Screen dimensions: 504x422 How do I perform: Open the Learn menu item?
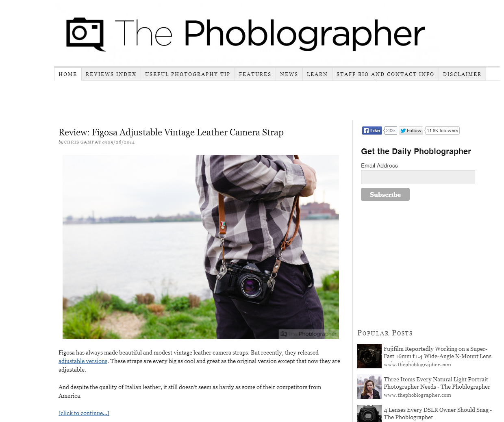(317, 74)
